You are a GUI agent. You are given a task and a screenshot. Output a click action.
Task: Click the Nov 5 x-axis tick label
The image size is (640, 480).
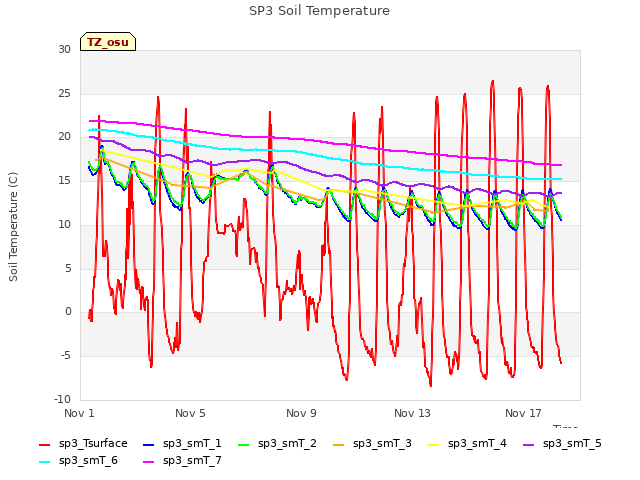[190, 413]
